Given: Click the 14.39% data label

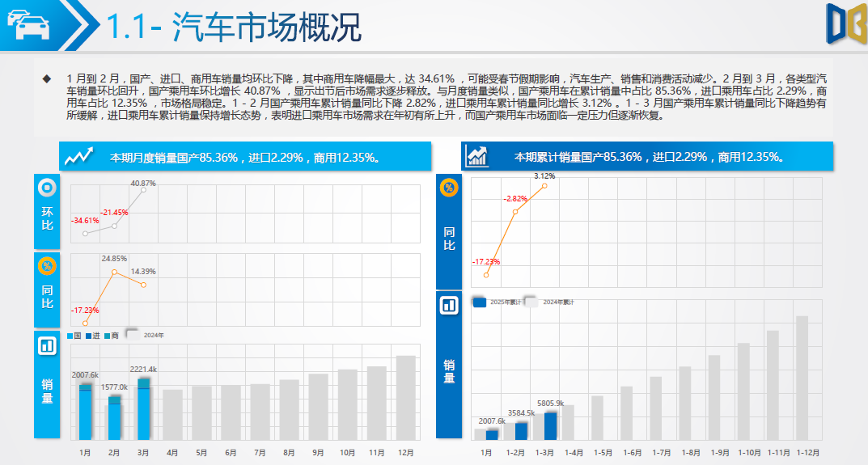Looking at the screenshot, I should 143,271.
